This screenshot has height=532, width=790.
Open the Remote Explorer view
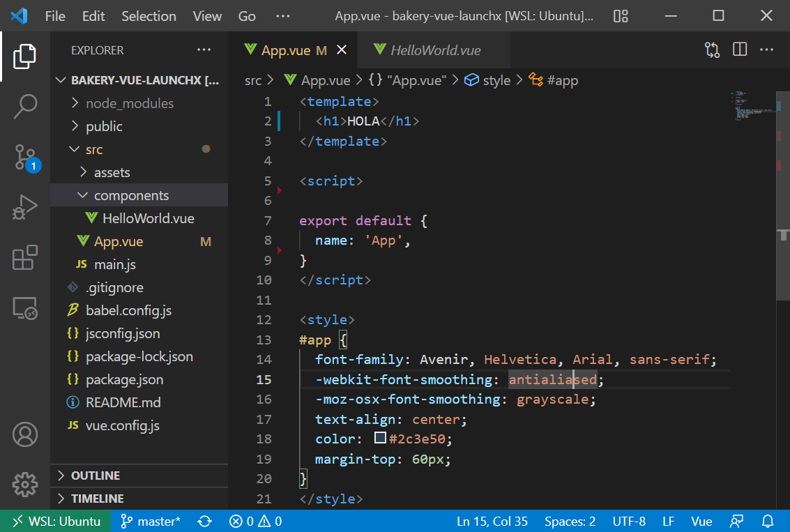coord(24,307)
